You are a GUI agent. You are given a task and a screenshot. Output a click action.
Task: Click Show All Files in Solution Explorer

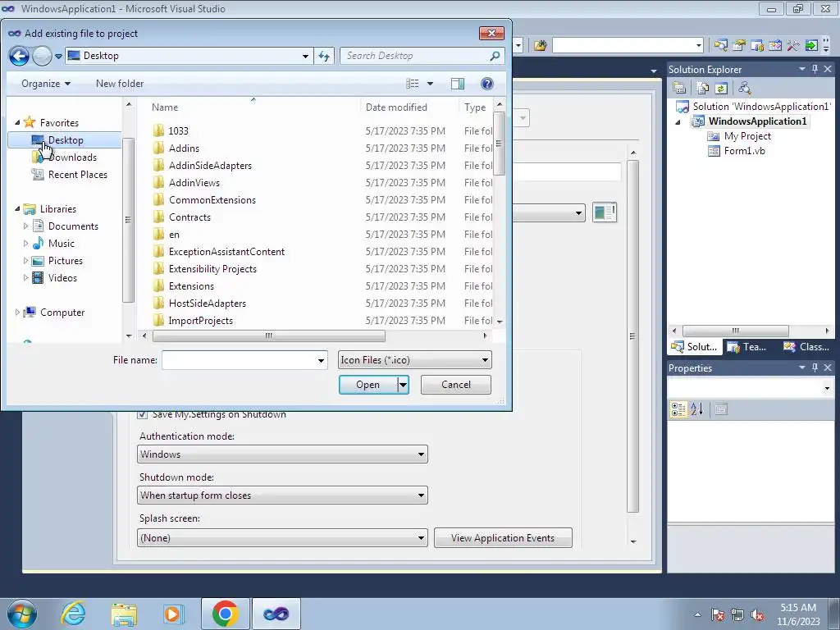[x=703, y=88]
